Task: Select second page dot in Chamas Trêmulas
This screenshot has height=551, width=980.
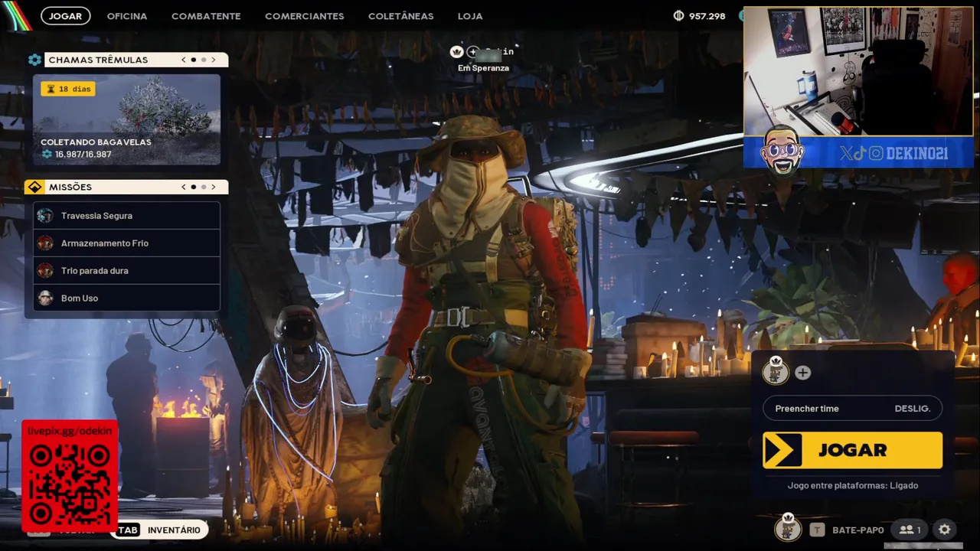Action: coord(204,60)
